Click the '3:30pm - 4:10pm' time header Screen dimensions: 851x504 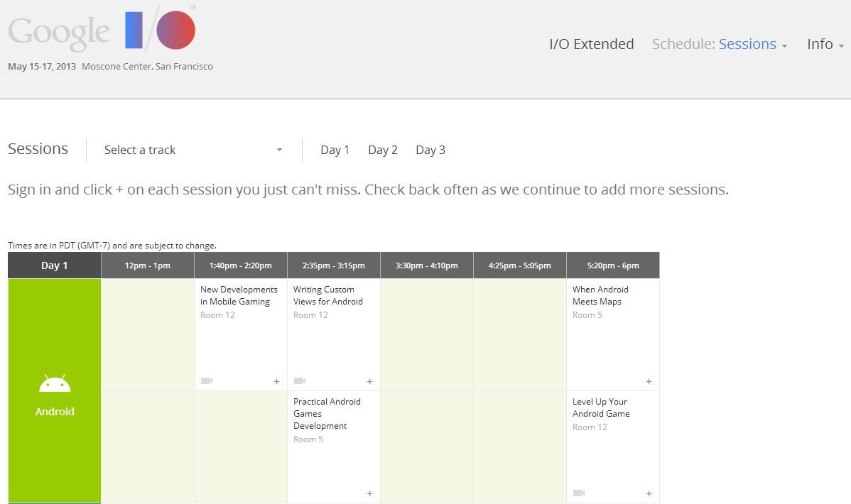coord(427,265)
